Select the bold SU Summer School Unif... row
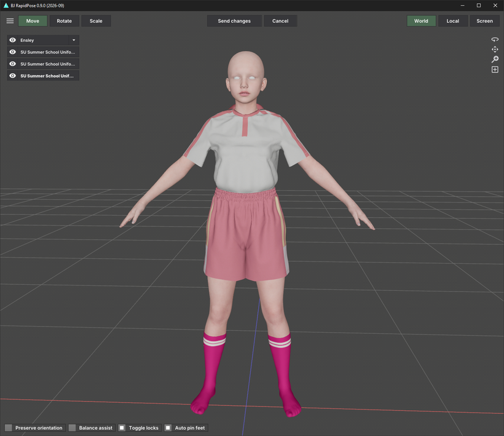This screenshot has height=436, width=504. pos(47,76)
